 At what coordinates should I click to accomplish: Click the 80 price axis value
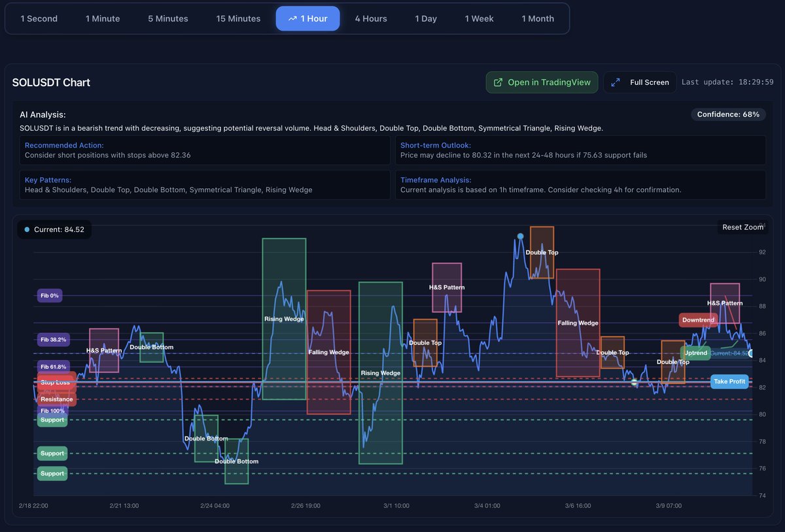pos(762,414)
